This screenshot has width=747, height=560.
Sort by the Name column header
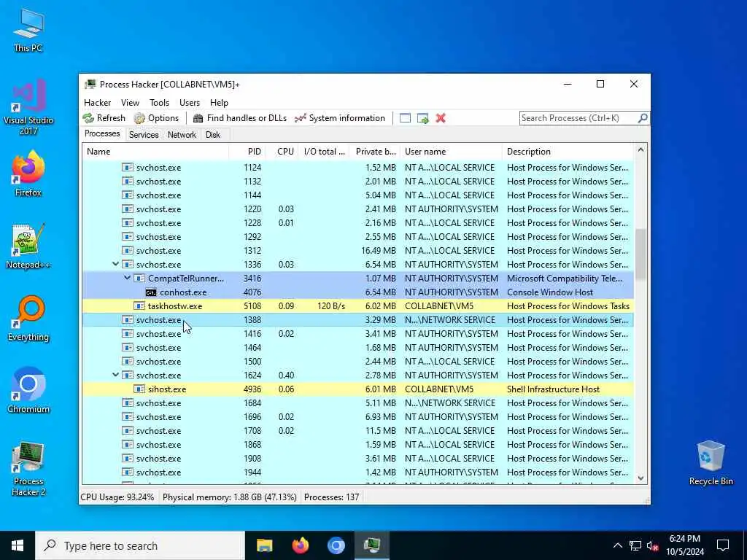[155, 152]
